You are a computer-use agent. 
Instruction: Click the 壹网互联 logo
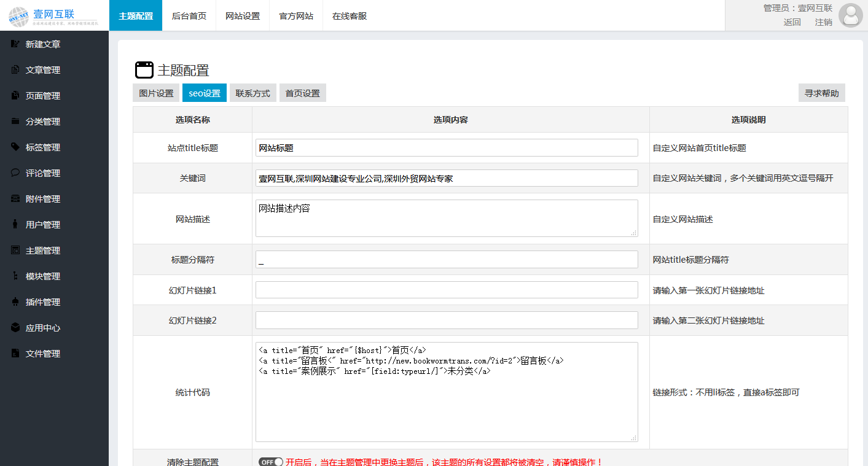pyautogui.click(x=54, y=15)
